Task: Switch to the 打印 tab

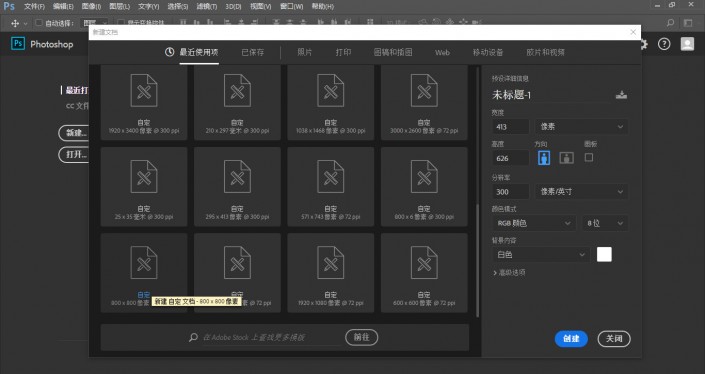Action: pos(343,52)
